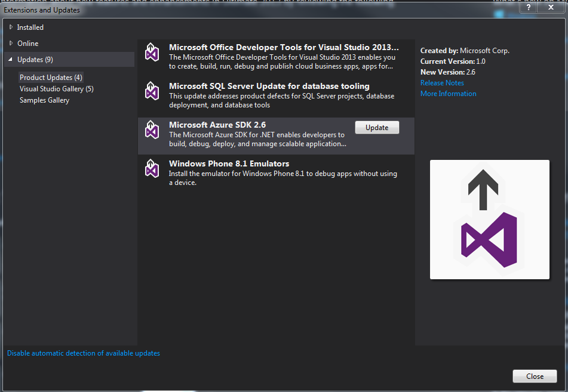
Task: Collapse the Updates (9) section arrow
Action: (x=11, y=59)
